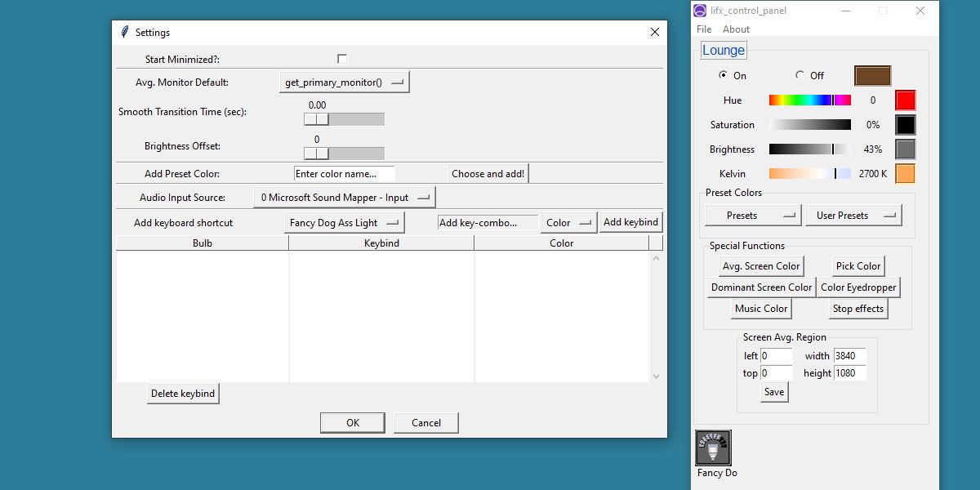Click the keybind list scrollbar down arrow
The image size is (980, 490).
(x=656, y=376)
